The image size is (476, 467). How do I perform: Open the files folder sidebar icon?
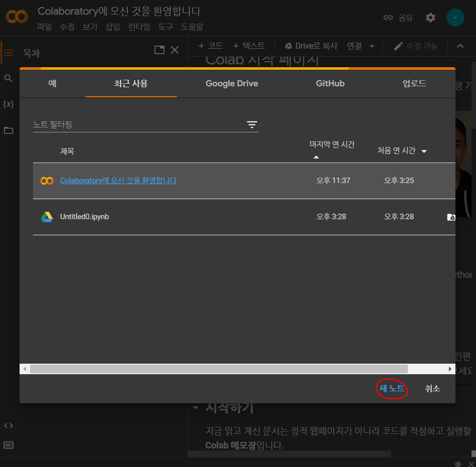pyautogui.click(x=8, y=130)
